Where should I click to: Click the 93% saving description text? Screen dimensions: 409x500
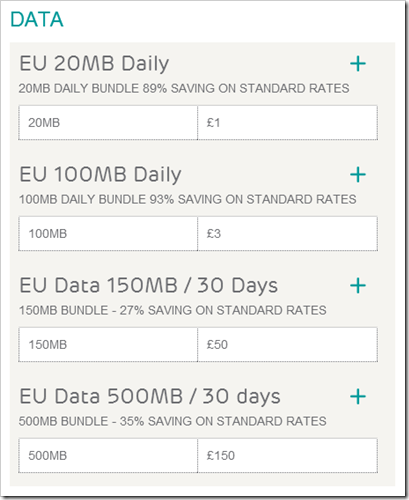click(x=188, y=200)
